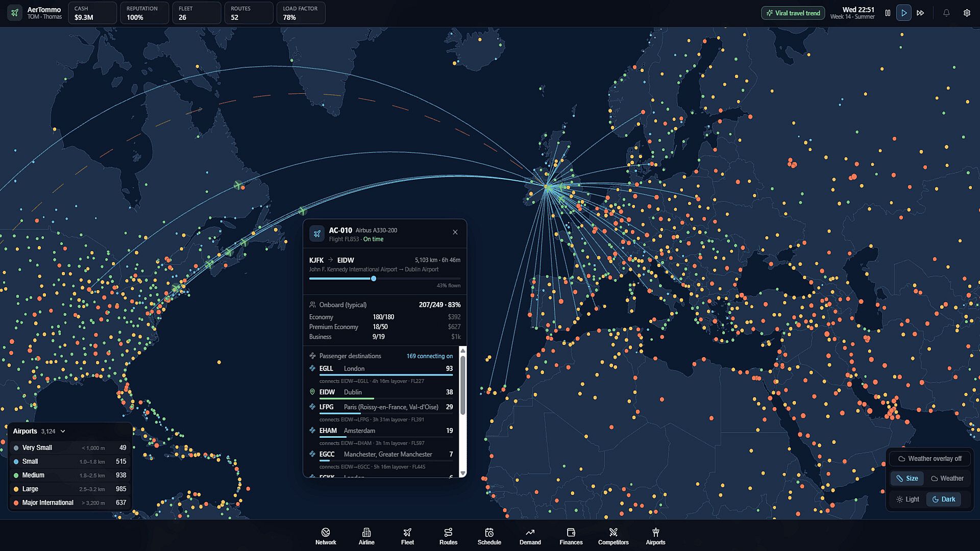Click the EGCC connecting flight icon
Screen dimensions: 980x551
(x=312, y=454)
